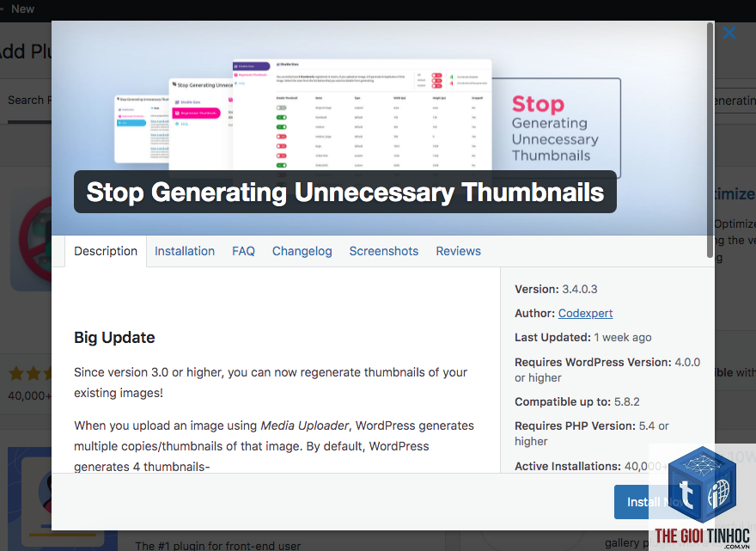Click the New item in admin bar
The height and width of the screenshot is (551, 756).
(x=22, y=9)
